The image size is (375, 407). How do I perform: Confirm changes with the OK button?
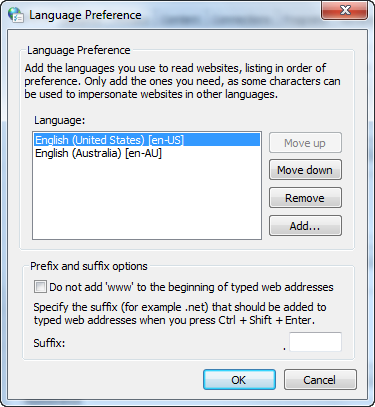[239, 380]
